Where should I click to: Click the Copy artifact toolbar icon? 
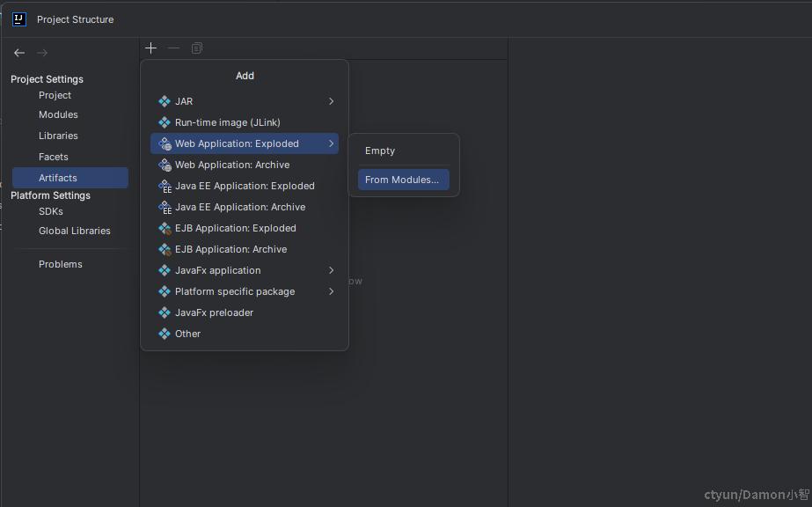[x=197, y=48]
